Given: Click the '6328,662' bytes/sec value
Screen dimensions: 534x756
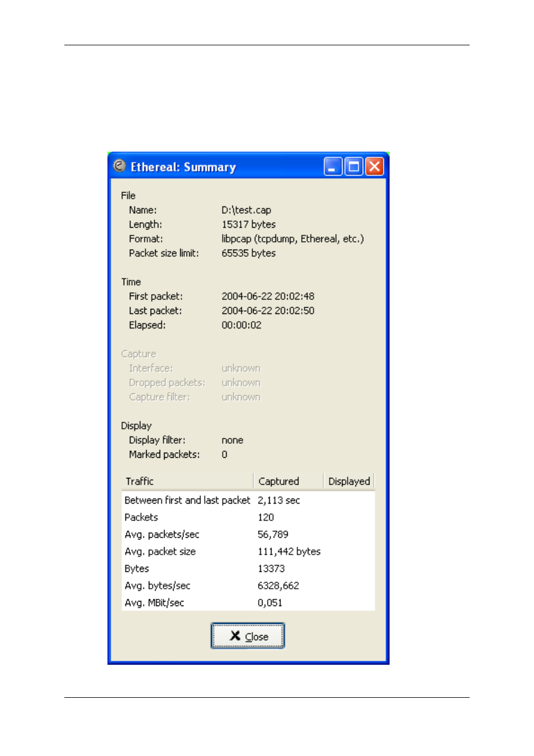Looking at the screenshot, I should (278, 585).
